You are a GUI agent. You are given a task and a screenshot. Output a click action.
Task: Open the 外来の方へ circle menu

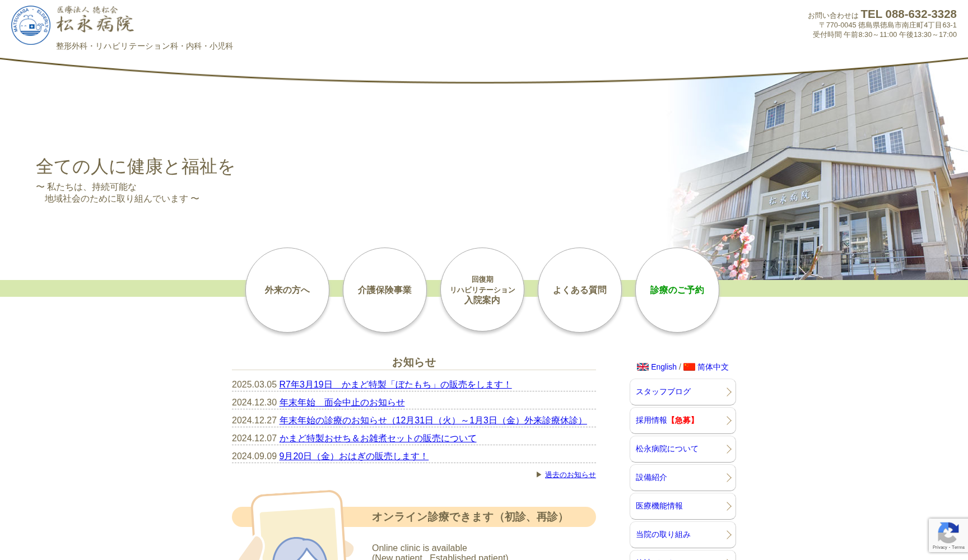coord(287,290)
